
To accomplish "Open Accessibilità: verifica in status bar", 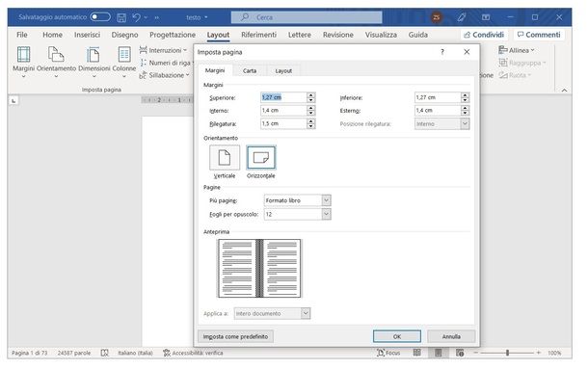I will tap(193, 353).
